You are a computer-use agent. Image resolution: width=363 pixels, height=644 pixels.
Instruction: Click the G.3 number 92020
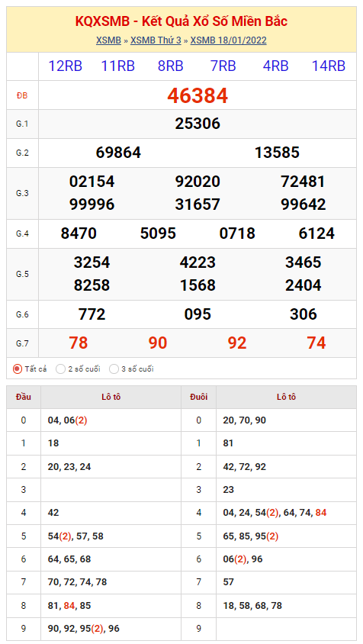(198, 182)
